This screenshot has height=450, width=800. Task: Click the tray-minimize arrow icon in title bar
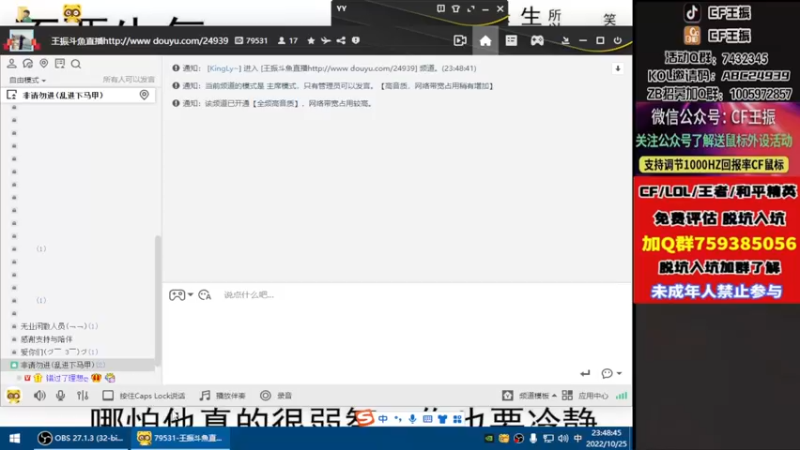(x=565, y=40)
